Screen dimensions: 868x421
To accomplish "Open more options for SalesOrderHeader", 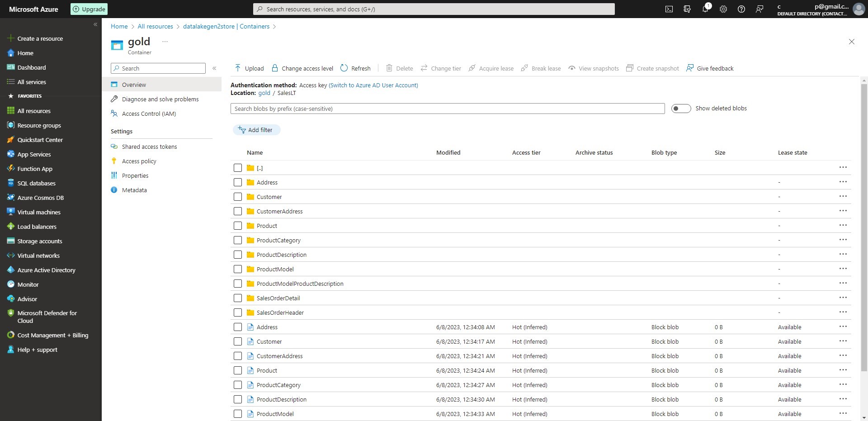I will point(844,312).
